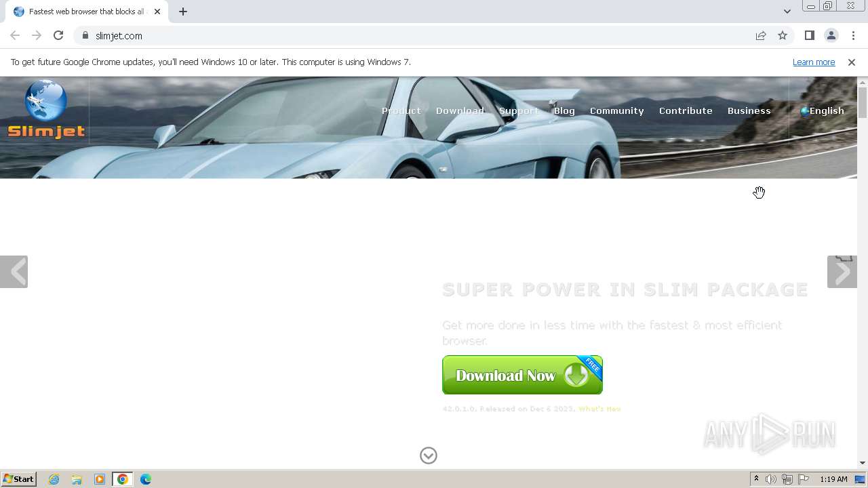The width and height of the screenshot is (868, 488).
Task: Dismiss the Chrome update notification bar
Action: tap(851, 62)
